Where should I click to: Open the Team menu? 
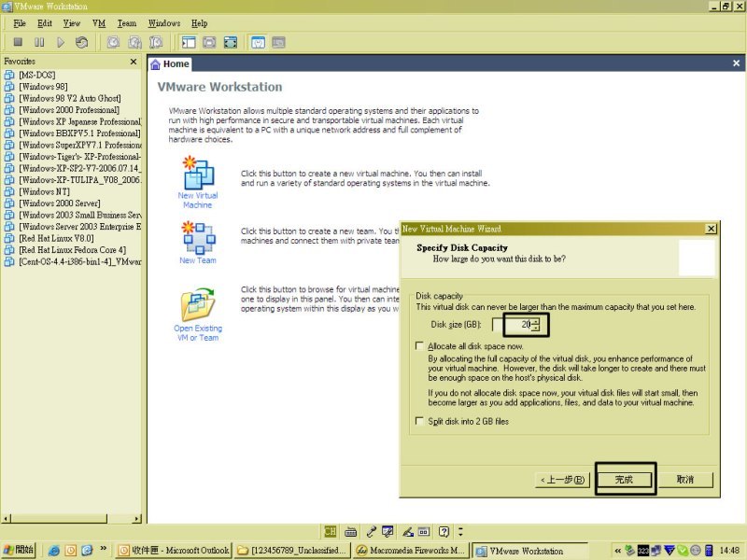click(127, 22)
